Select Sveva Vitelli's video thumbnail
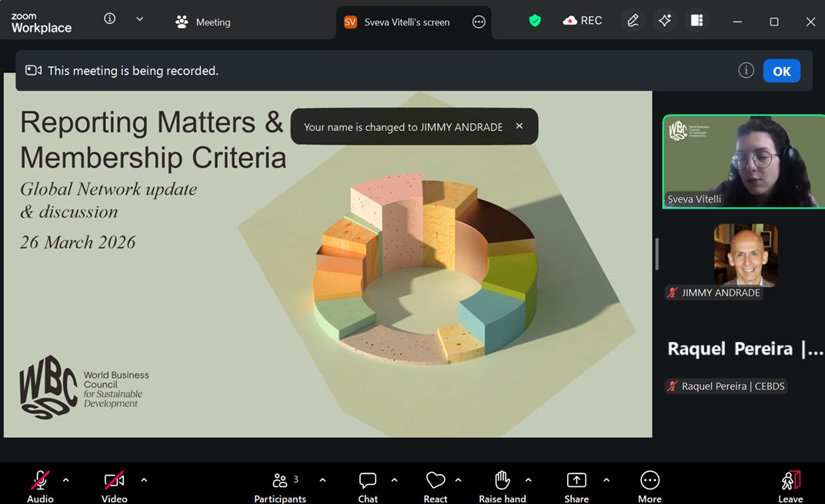Image resolution: width=825 pixels, height=504 pixels. click(x=743, y=162)
